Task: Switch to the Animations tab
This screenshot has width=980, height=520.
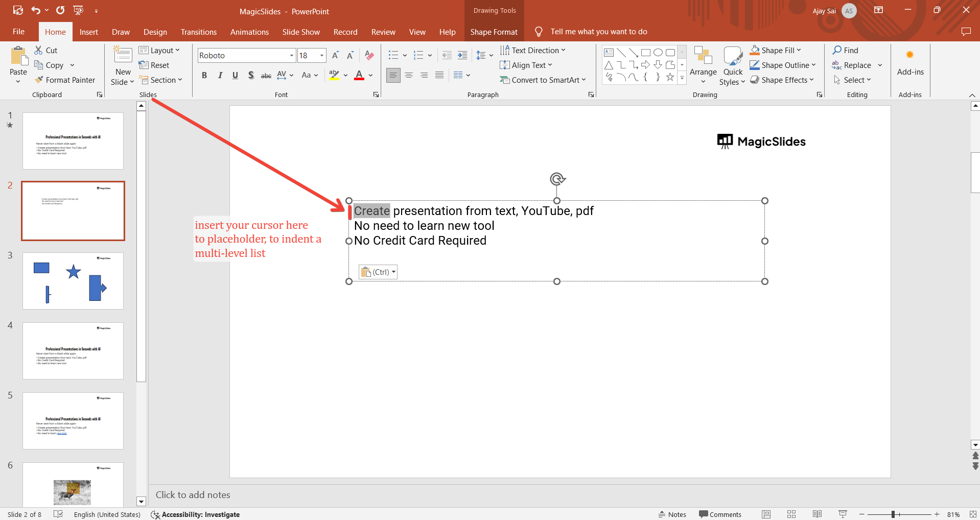Action: 249,32
